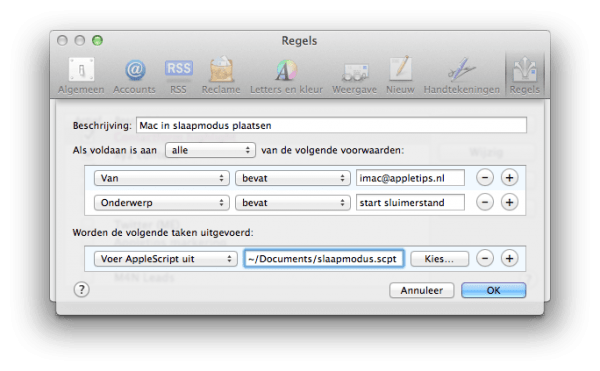Open the RSS preferences pane
The image size is (600, 371).
tap(178, 76)
